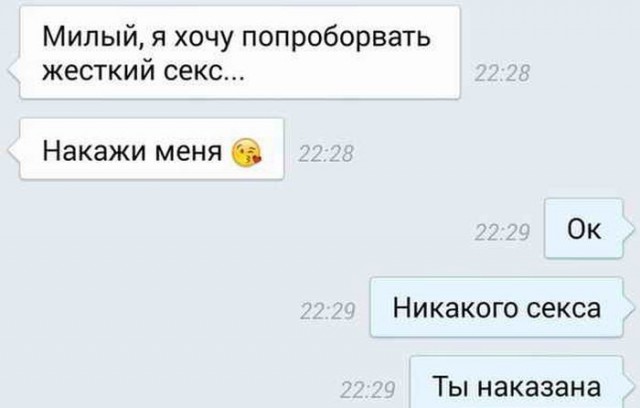Image resolution: width=640 pixels, height=408 pixels.
Task: Select the "Милый, я хочу попроборвать" message bubble
Action: 240,52
